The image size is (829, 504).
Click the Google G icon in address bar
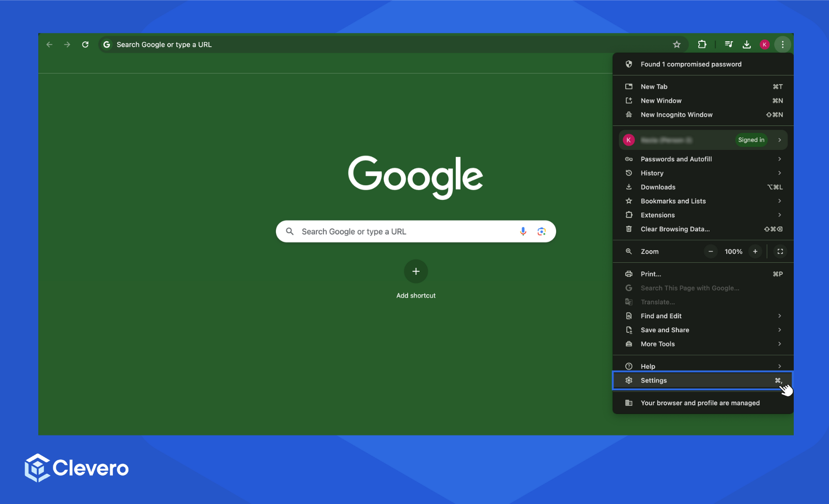click(107, 44)
